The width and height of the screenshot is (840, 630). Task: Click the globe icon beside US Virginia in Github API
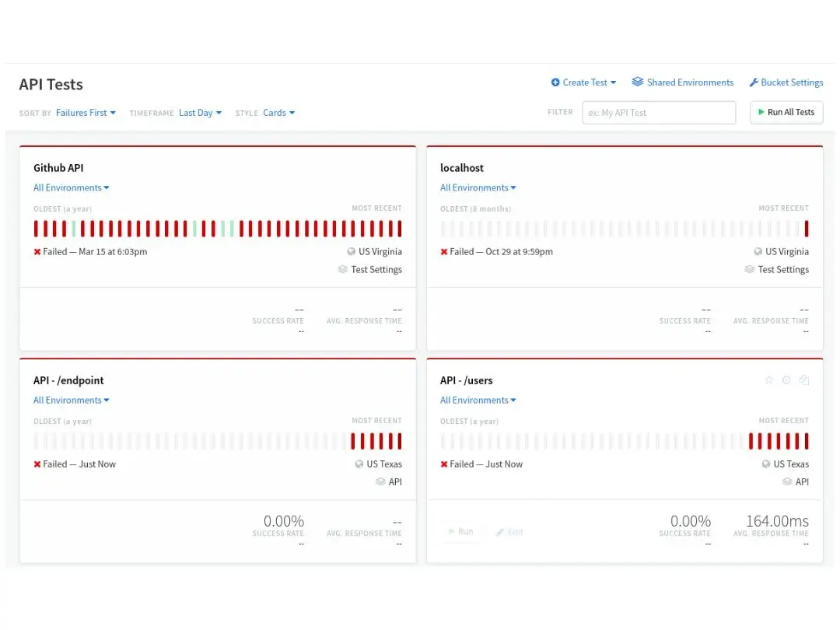coord(352,252)
